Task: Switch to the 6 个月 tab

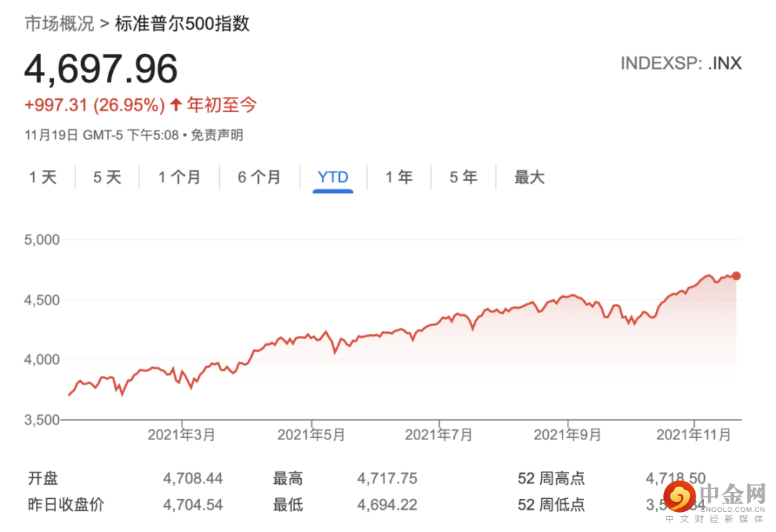Action: pos(259,177)
